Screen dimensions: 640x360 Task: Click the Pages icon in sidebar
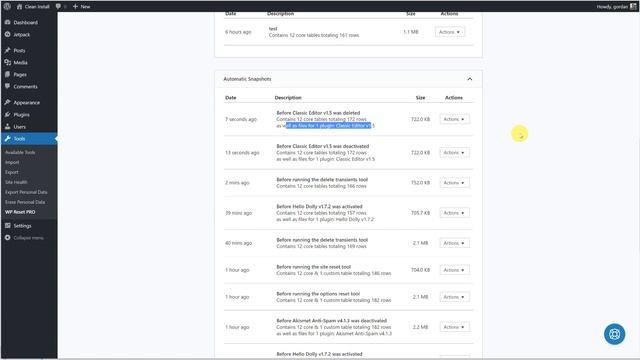coord(7,74)
